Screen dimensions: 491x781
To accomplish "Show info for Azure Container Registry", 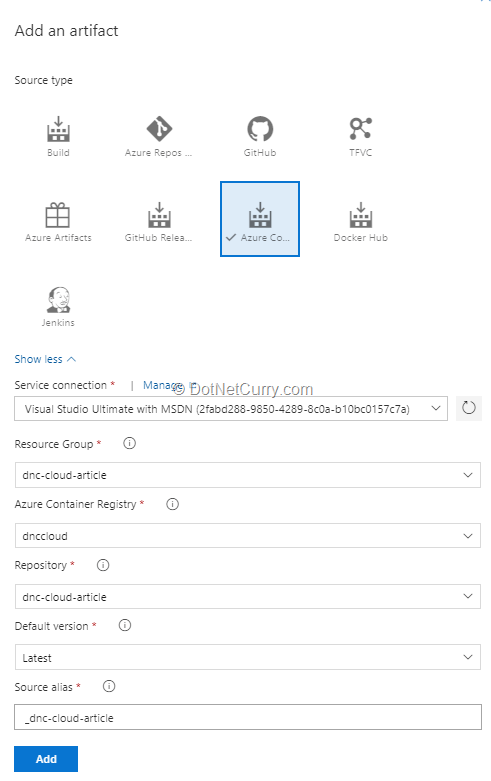I will coord(172,504).
